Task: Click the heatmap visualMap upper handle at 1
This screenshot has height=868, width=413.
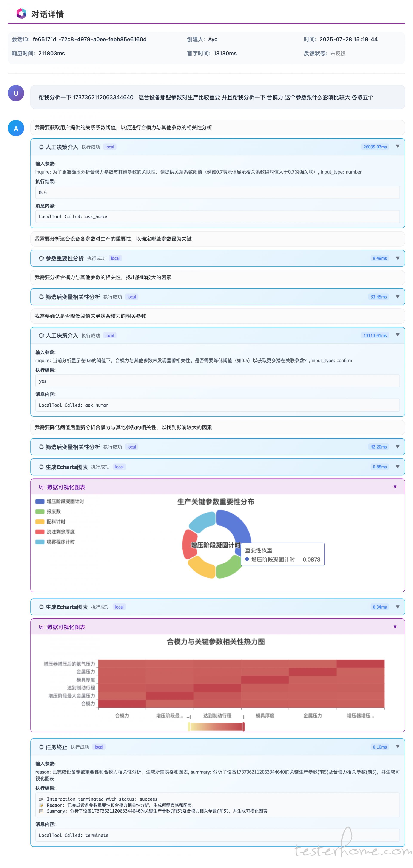Action: tap(243, 727)
